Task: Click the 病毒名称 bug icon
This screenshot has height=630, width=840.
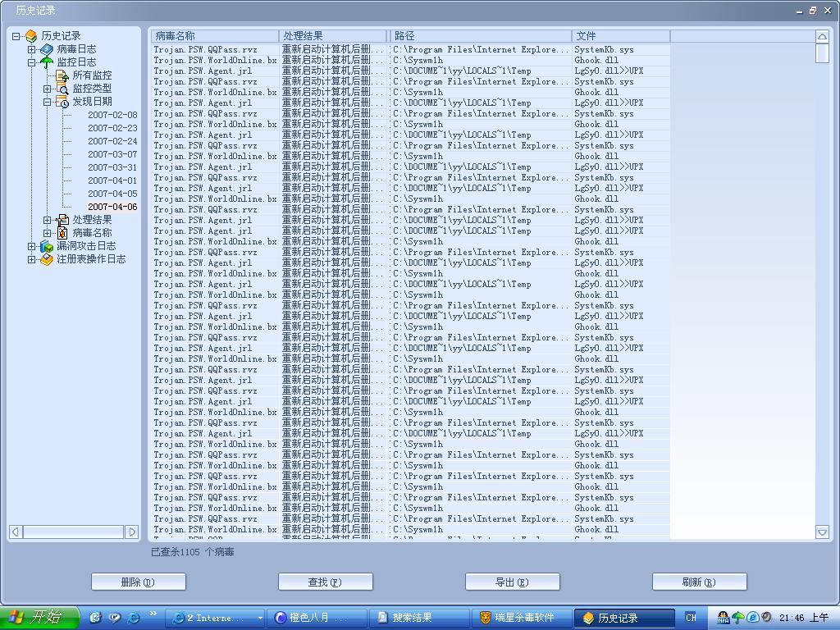Action: (x=62, y=233)
